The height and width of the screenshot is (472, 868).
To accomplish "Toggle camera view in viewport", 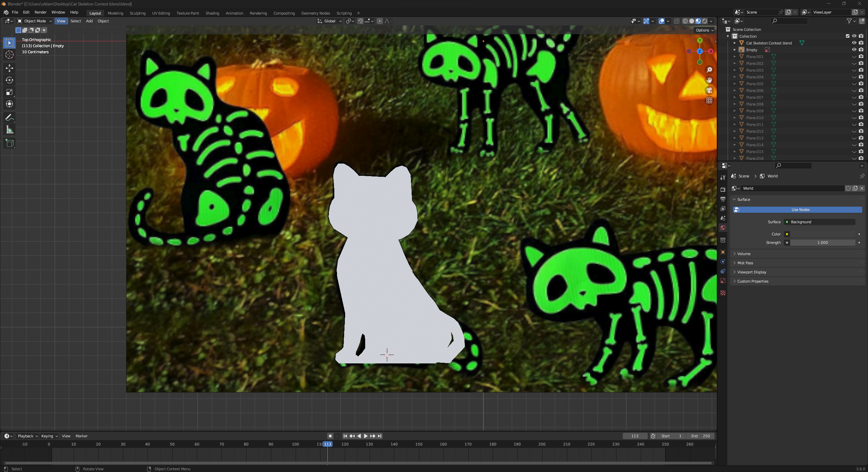I will click(x=709, y=90).
